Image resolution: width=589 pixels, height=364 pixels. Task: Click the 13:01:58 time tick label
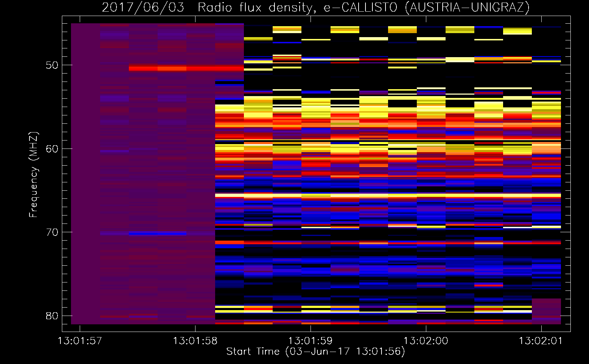[195, 341]
